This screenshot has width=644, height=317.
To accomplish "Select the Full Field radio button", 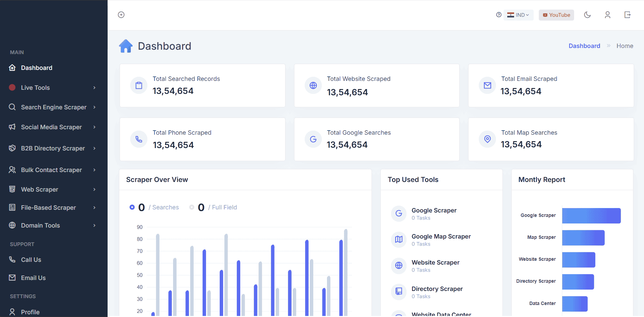I will pyautogui.click(x=192, y=207).
